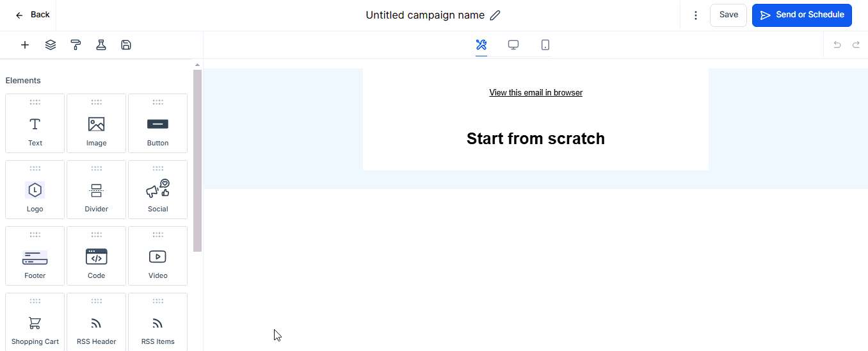Click the plus icon to add elements
Viewport: 868px width, 351px height.
[x=25, y=45]
